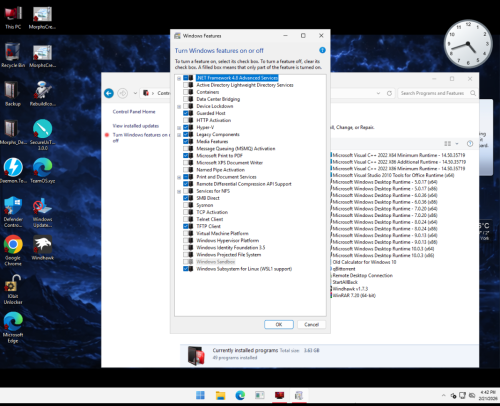
Task: Expand the Hyper-V node
Action: 179,128
